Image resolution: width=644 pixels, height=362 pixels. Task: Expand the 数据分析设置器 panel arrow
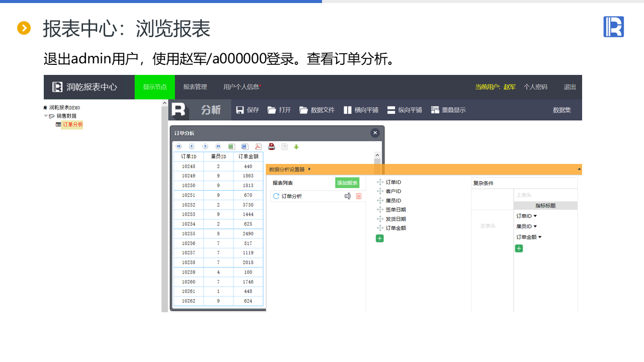(309, 169)
